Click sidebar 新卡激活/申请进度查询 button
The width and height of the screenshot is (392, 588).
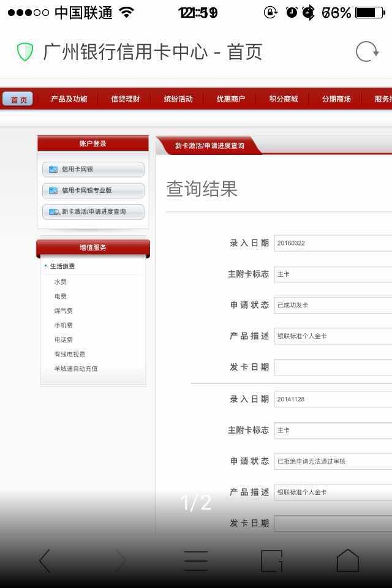[x=93, y=212]
